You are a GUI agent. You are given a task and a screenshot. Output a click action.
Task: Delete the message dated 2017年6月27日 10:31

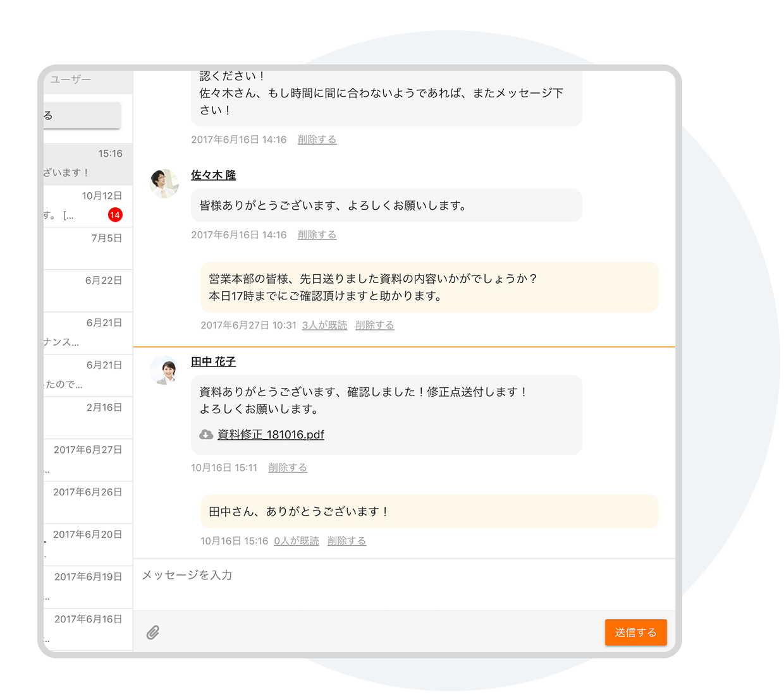click(x=374, y=325)
